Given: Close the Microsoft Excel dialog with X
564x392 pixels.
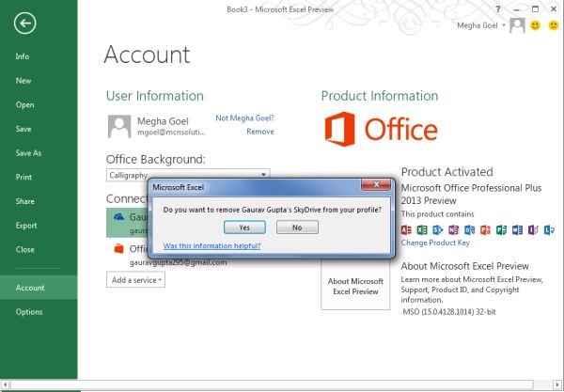Looking at the screenshot, I should [376, 185].
